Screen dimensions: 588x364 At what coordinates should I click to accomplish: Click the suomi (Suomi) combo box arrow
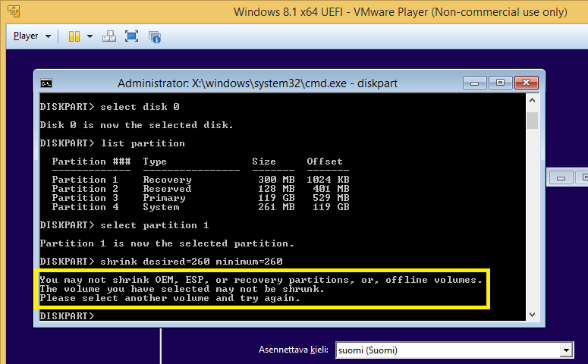(565, 350)
